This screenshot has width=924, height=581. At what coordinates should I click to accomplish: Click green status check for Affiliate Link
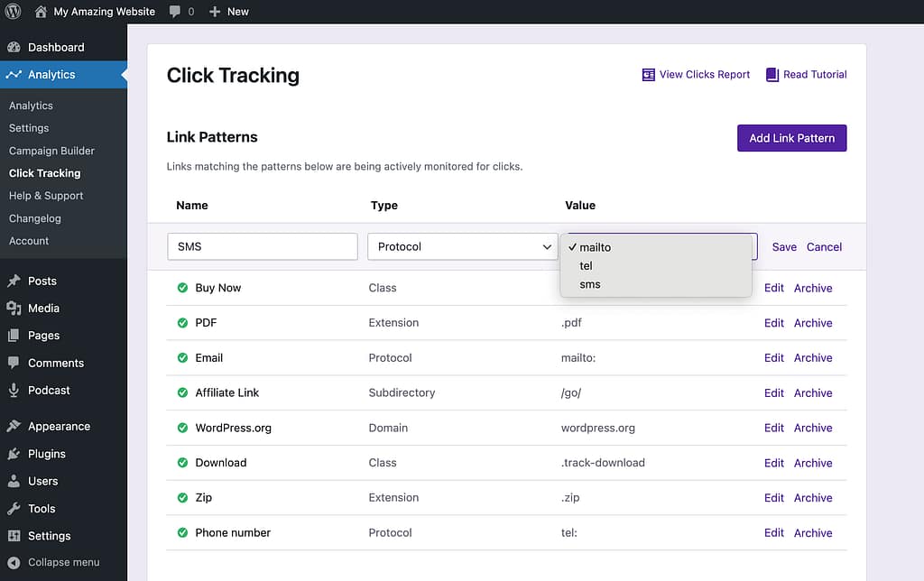(182, 392)
